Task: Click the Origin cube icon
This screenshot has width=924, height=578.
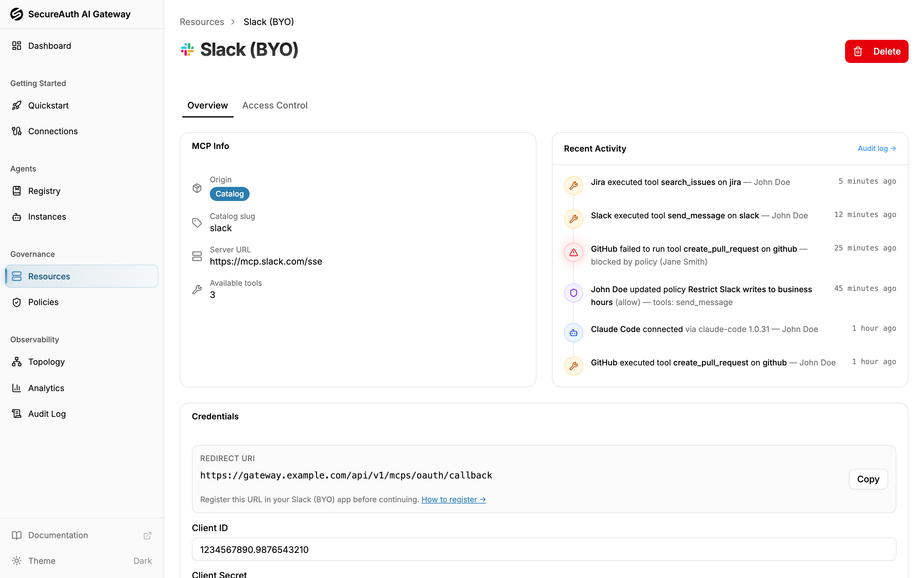Action: pyautogui.click(x=197, y=188)
